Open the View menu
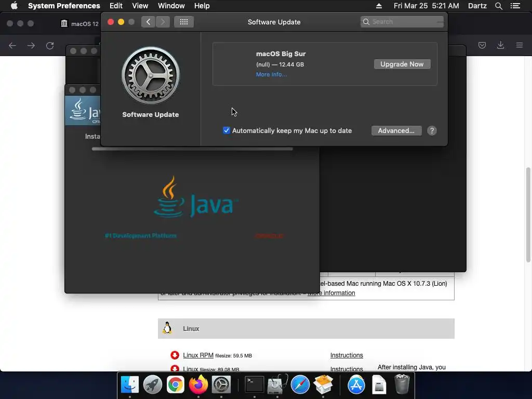Screen dimensions: 532x399 point(140,6)
